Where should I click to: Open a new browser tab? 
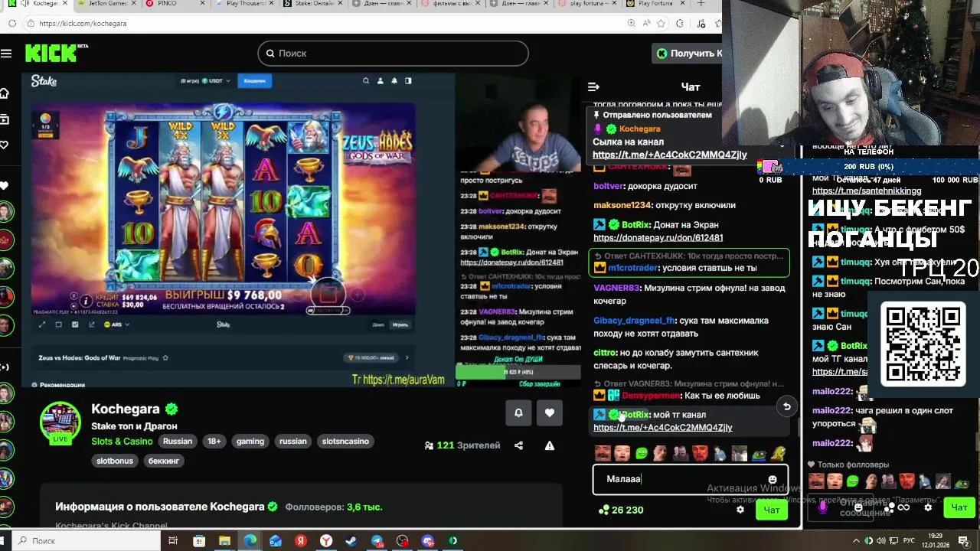pyautogui.click(x=701, y=4)
